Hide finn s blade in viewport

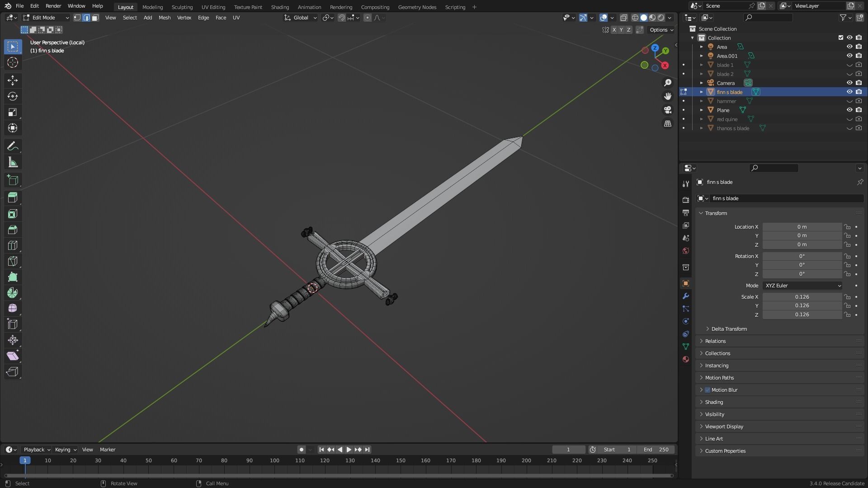pyautogui.click(x=849, y=92)
